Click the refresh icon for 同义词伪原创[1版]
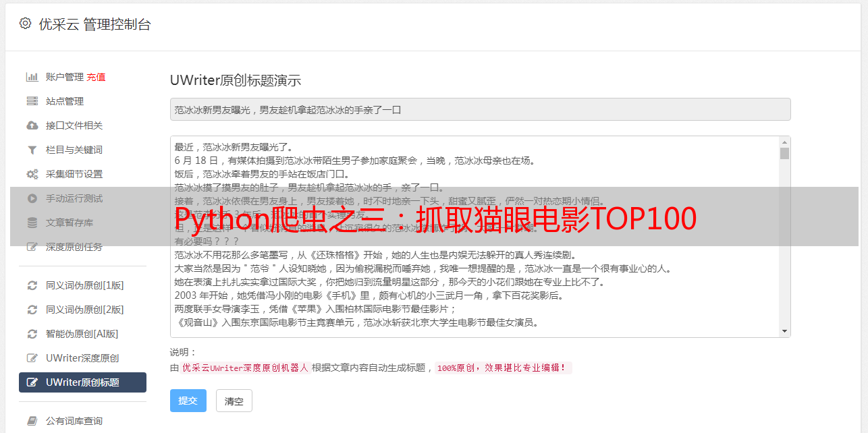868x433 pixels. click(32, 285)
